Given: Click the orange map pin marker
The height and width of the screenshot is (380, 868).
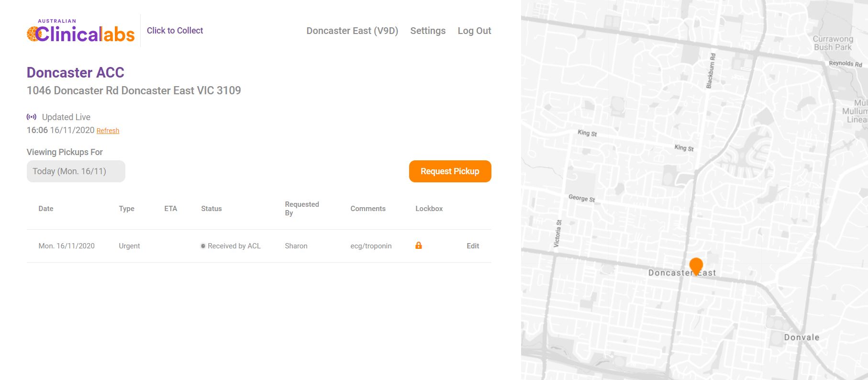Looking at the screenshot, I should coord(696,266).
